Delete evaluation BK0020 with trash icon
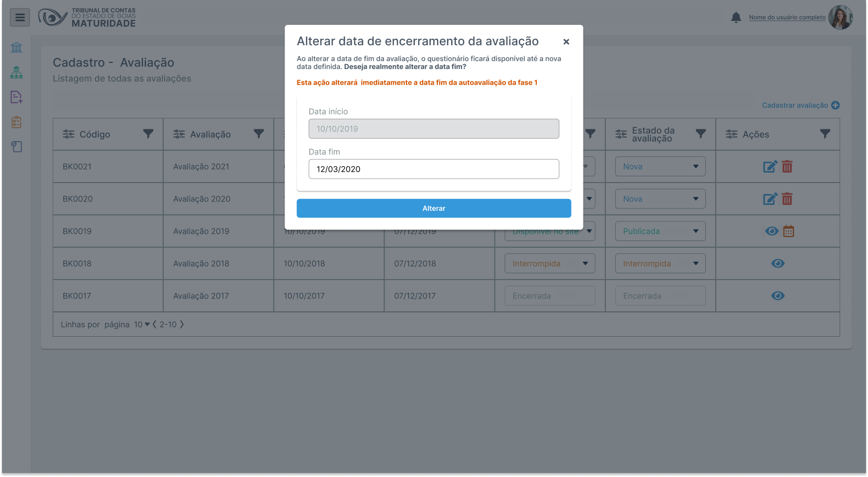Screen dimensions: 868x477 787,199
